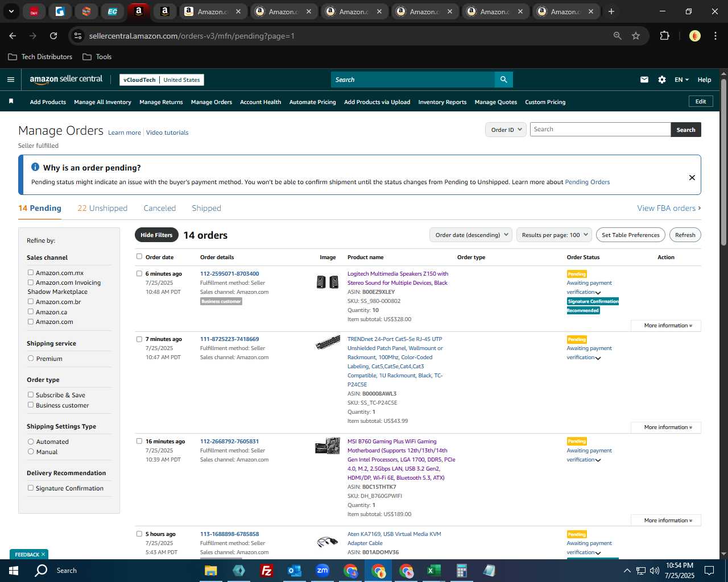Click the zoom magnifier in address bar
This screenshot has height=582, width=728.
(618, 36)
